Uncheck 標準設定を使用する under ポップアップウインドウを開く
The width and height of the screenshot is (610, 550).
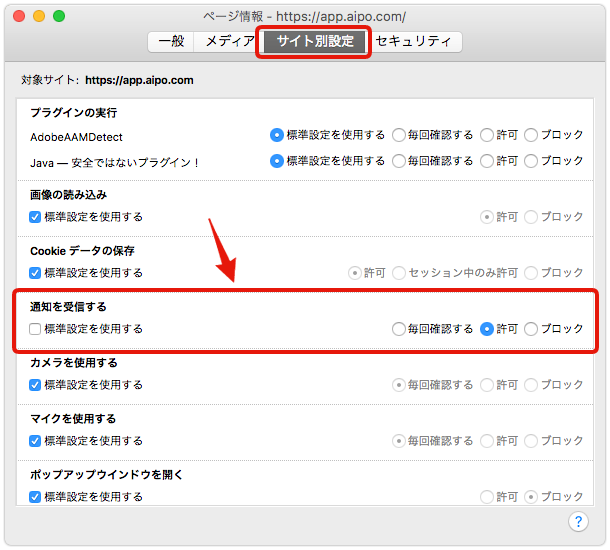[35, 497]
